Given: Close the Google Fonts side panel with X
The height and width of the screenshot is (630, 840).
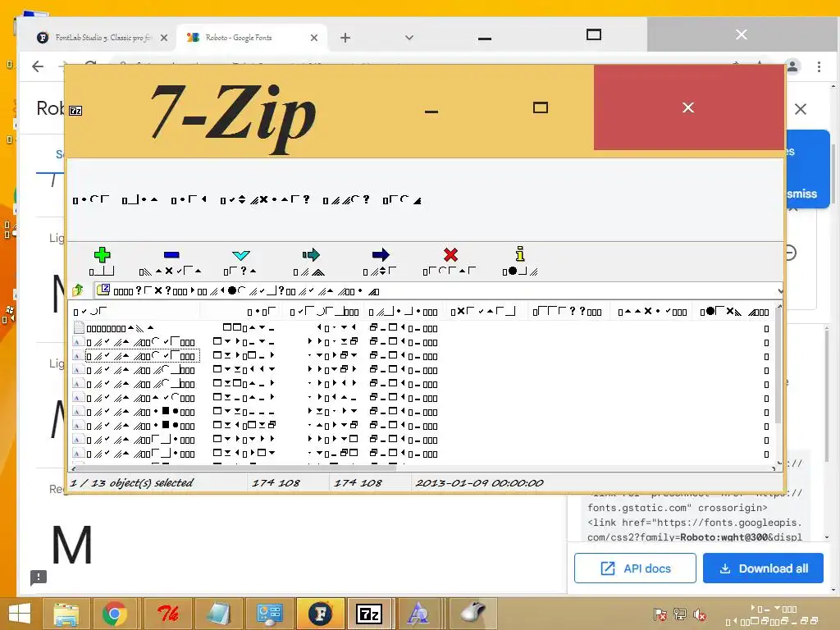Looking at the screenshot, I should [801, 109].
